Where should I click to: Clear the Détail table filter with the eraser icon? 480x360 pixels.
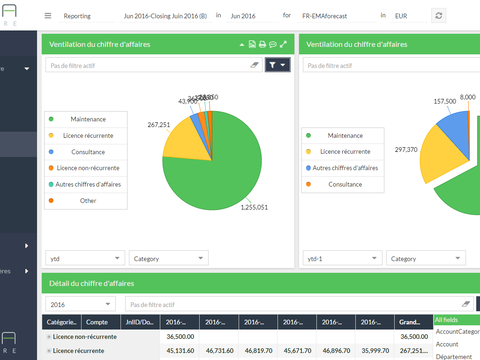466,304
